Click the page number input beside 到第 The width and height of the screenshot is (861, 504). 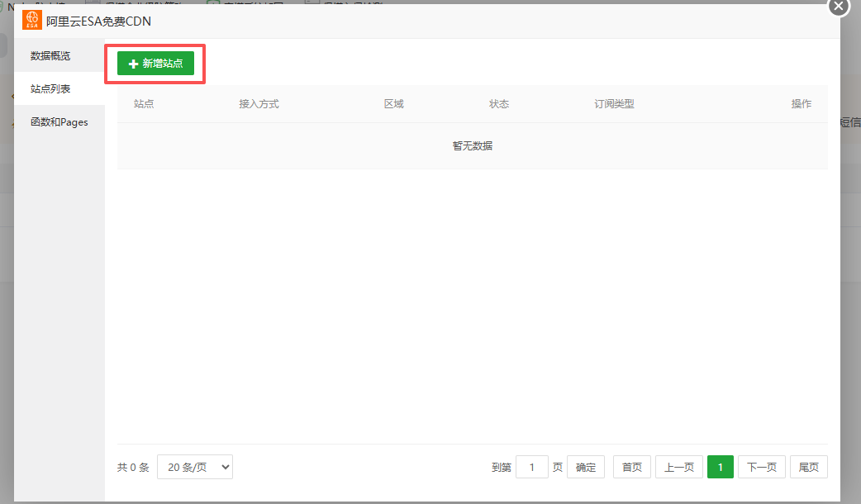(x=532, y=467)
